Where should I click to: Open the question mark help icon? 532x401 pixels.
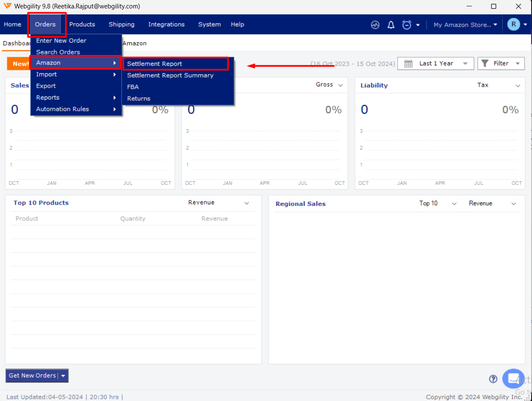(x=493, y=379)
